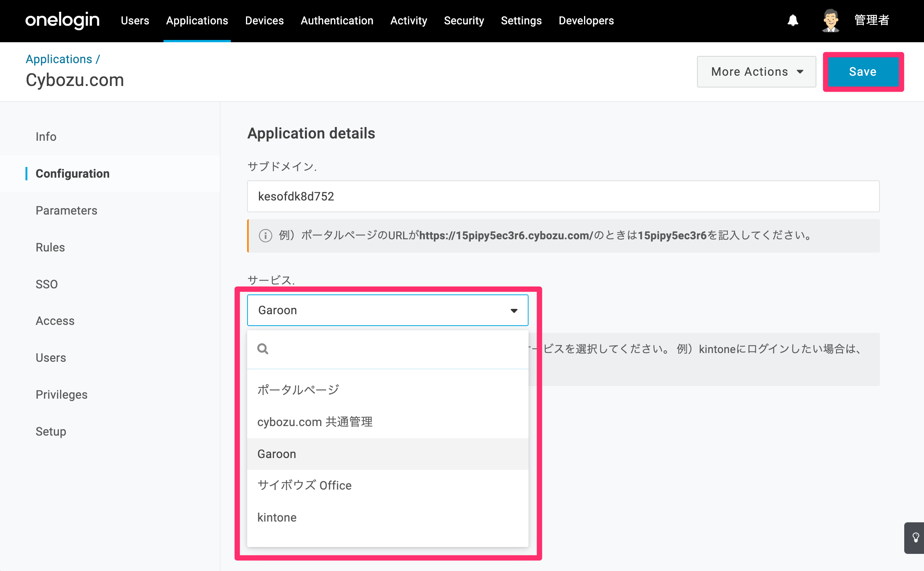The image size is (924, 571).
Task: Switch to the Access tab
Action: pos(55,321)
